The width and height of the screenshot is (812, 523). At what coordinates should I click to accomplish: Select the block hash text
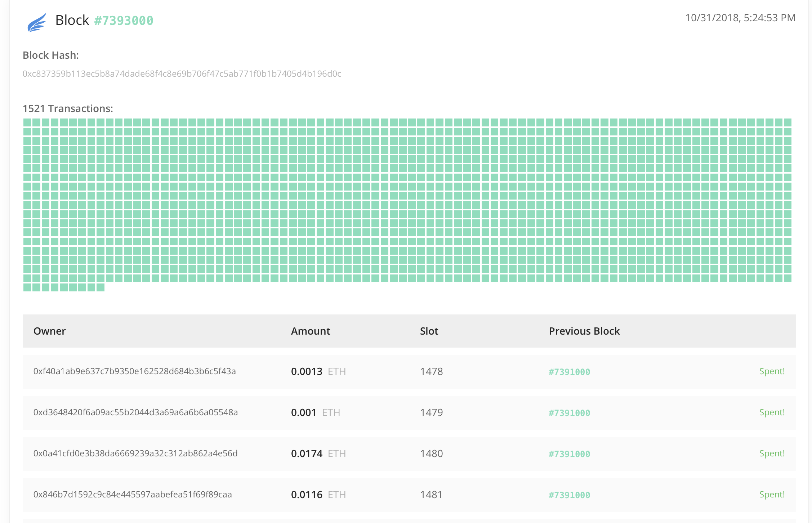coord(182,74)
